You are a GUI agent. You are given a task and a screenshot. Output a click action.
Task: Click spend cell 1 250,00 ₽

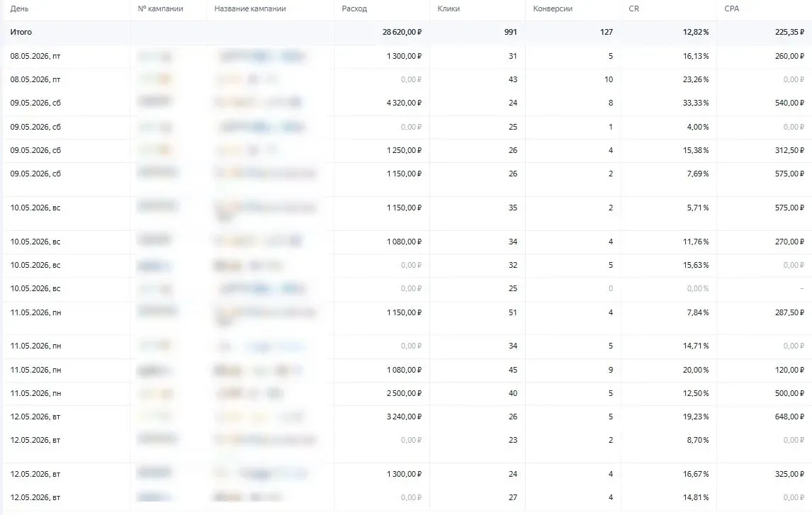[404, 150]
